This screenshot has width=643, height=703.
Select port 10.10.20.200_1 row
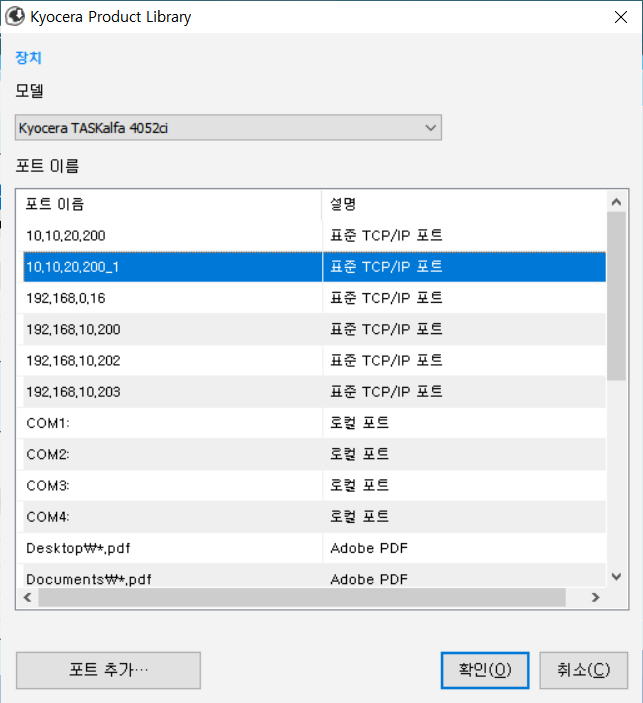(x=314, y=267)
